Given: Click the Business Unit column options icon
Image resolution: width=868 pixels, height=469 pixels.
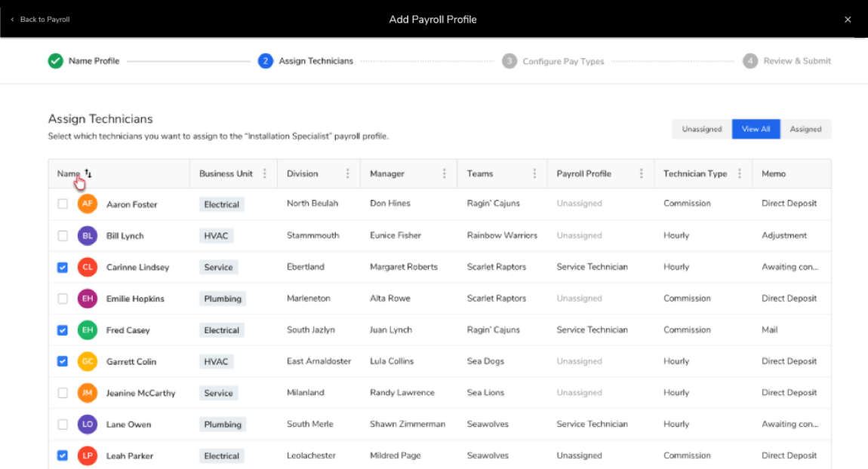Looking at the screenshot, I should click(x=264, y=173).
